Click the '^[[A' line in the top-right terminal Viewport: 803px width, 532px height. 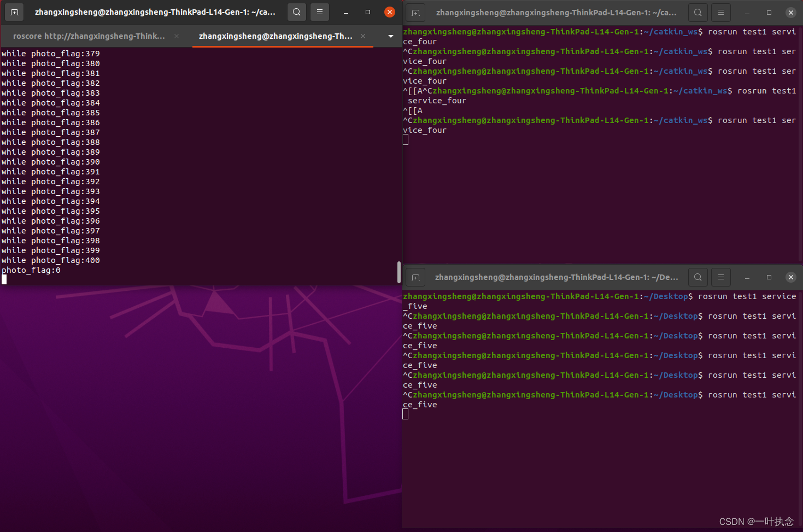click(413, 110)
